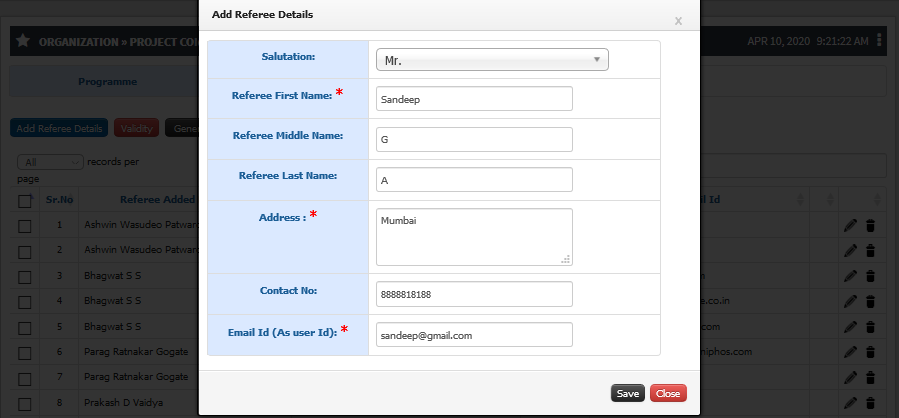Delete row 1 with the trash icon
Viewport: 899px width, 418px height.
[x=870, y=225]
